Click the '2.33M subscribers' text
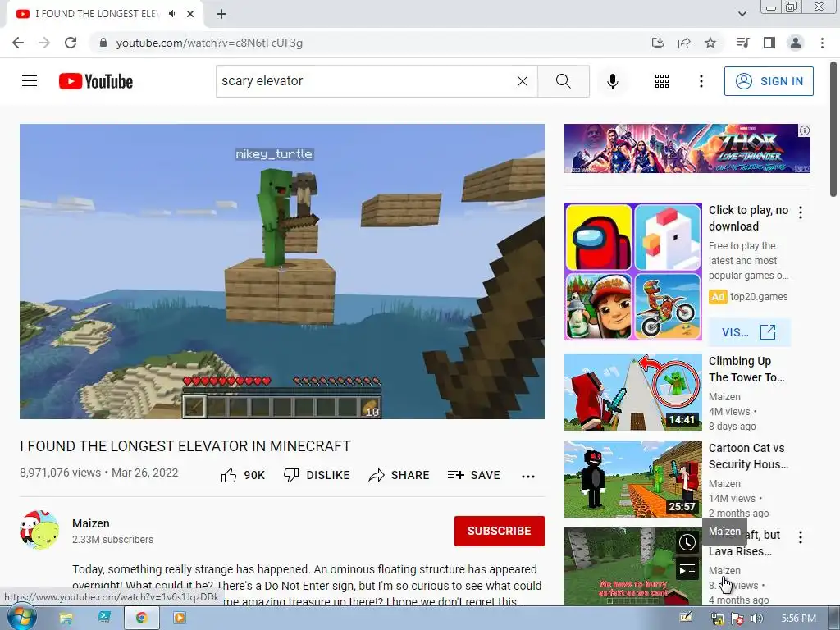This screenshot has width=840, height=630. (112, 540)
